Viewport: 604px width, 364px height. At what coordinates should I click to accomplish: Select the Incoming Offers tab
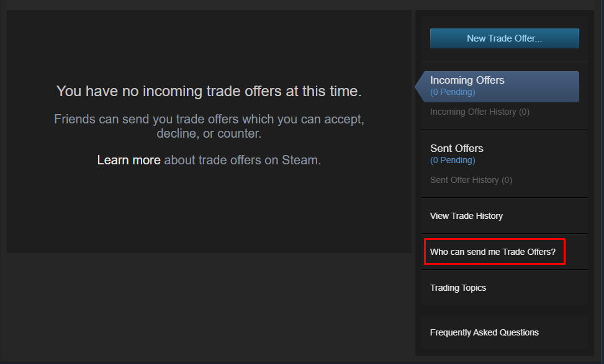(x=467, y=81)
